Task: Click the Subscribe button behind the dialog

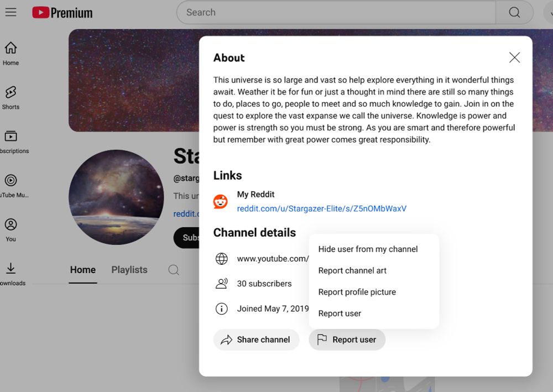Action: (x=186, y=238)
